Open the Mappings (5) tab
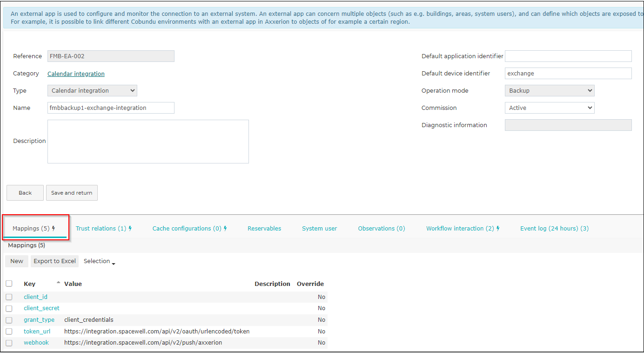 (34, 228)
